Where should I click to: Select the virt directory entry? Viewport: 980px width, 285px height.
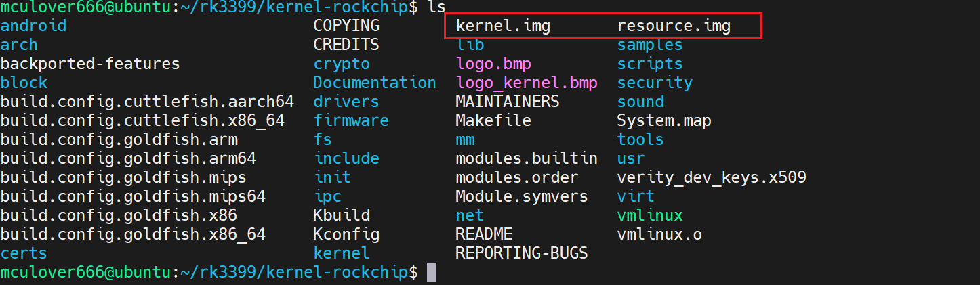(x=636, y=197)
